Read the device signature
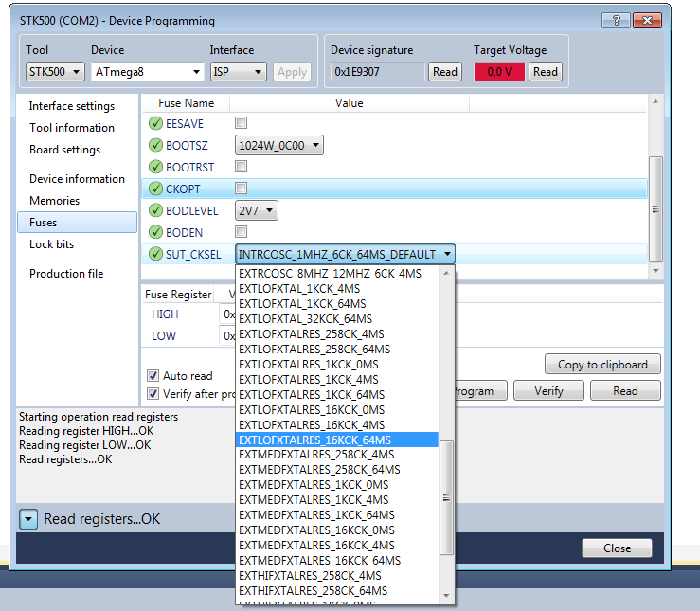 pyautogui.click(x=444, y=71)
